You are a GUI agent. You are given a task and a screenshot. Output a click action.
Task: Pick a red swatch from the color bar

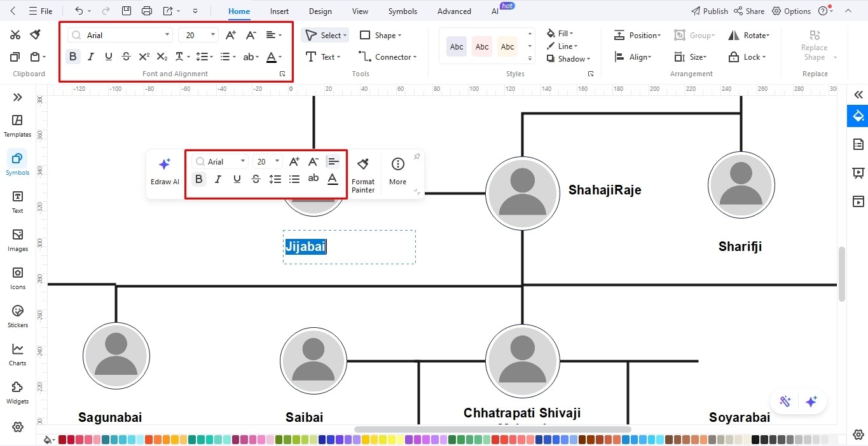pos(61,439)
